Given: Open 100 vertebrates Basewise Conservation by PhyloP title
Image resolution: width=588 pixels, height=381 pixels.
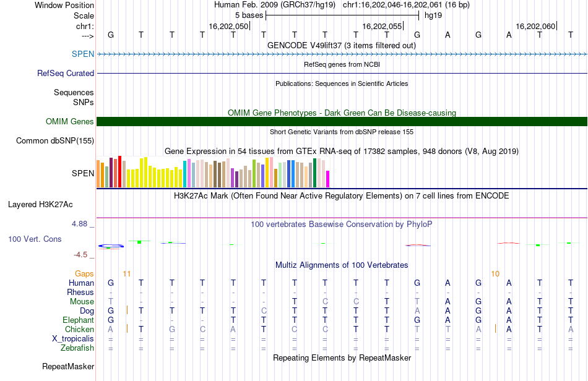Looking at the screenshot, I should click(x=342, y=225).
